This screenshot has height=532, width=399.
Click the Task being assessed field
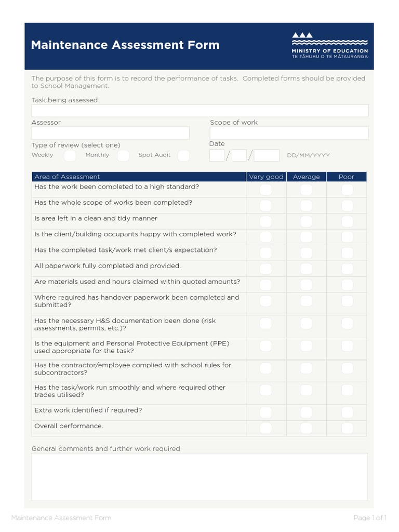200,111
